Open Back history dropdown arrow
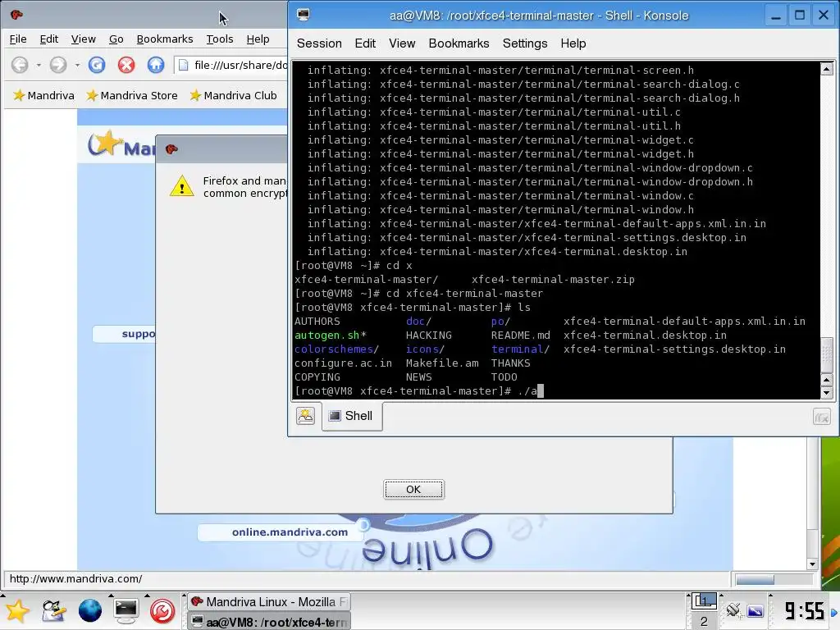Viewport: 840px width, 630px height. (x=39, y=66)
